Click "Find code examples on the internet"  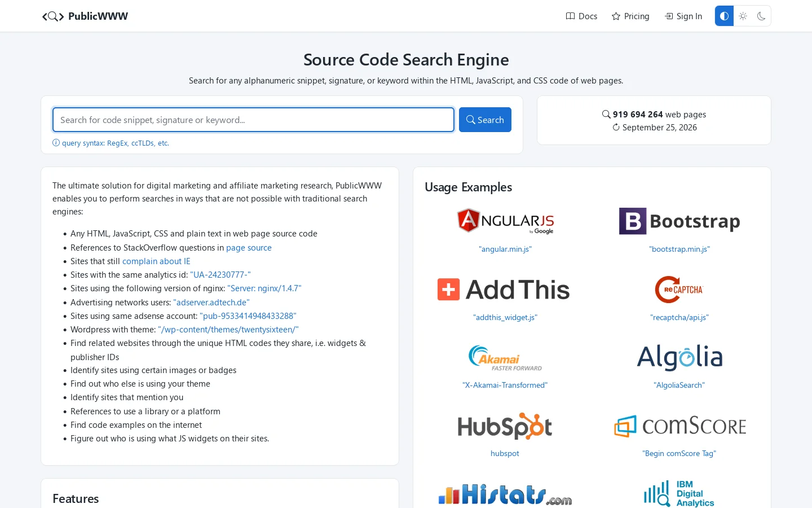pyautogui.click(x=136, y=425)
